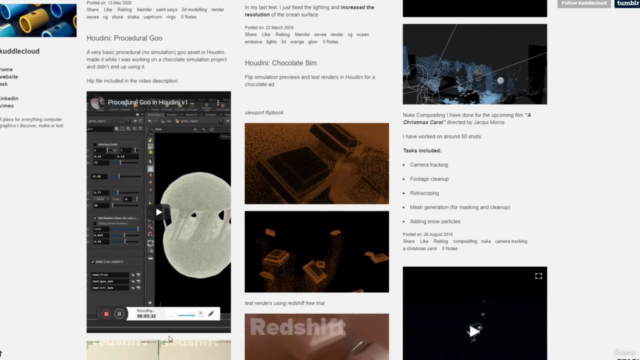640x360 pixels.
Task: View 0 Notes on ocean surface post
Action: [x=330, y=42]
